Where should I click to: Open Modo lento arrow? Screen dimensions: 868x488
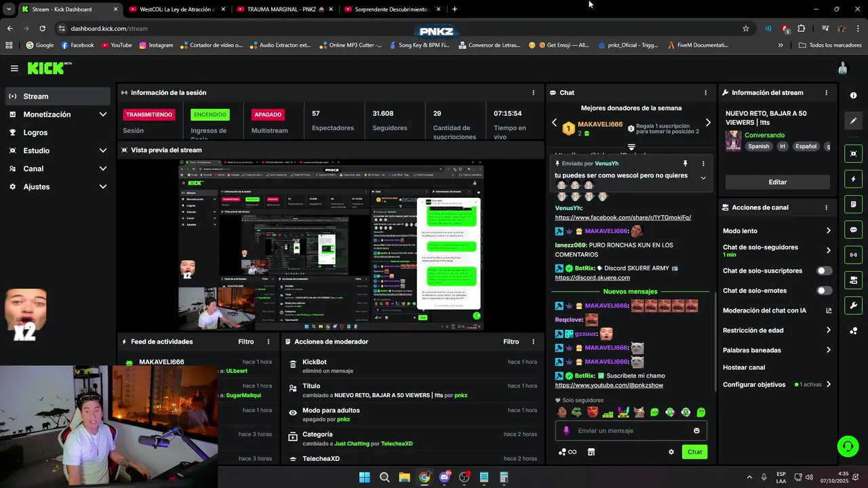point(828,231)
